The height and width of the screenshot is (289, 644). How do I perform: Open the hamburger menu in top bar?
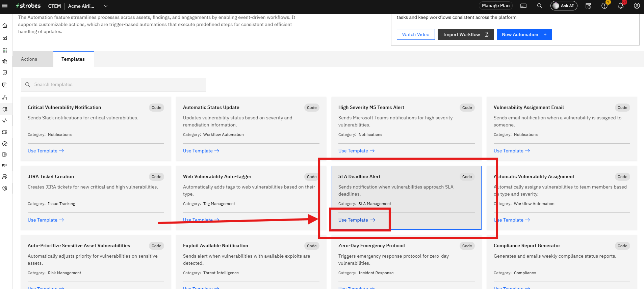coord(5,6)
